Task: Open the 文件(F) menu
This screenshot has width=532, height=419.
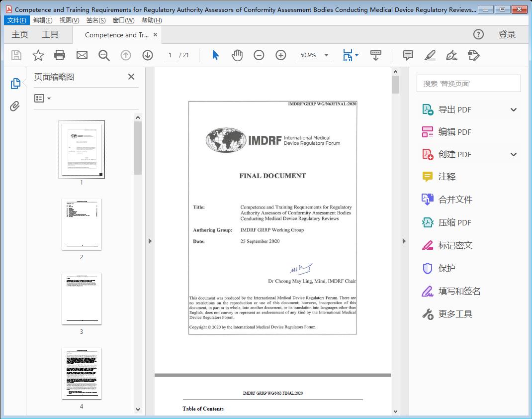Action: [17, 20]
